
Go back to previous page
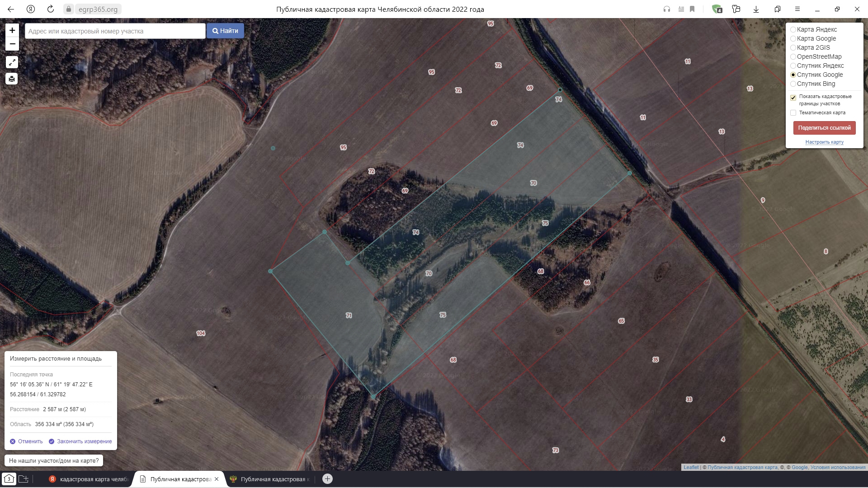[x=11, y=9]
